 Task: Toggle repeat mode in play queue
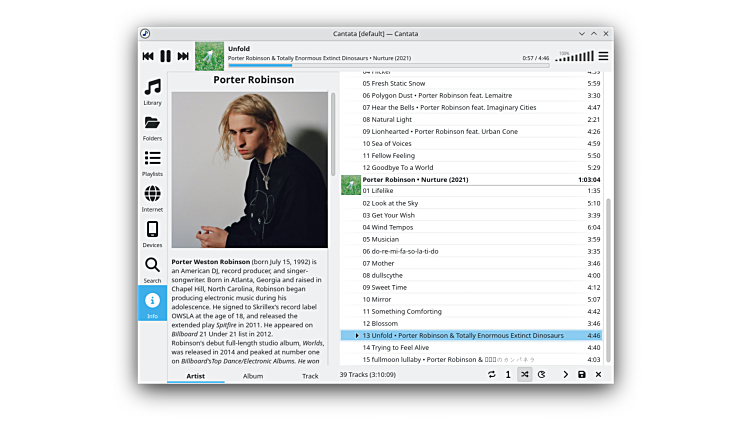491,374
